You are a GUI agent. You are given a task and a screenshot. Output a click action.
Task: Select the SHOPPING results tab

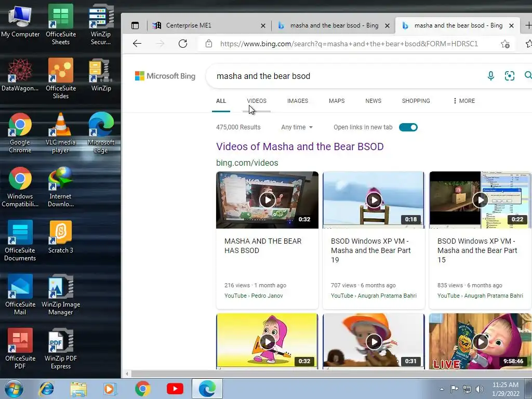click(x=416, y=101)
